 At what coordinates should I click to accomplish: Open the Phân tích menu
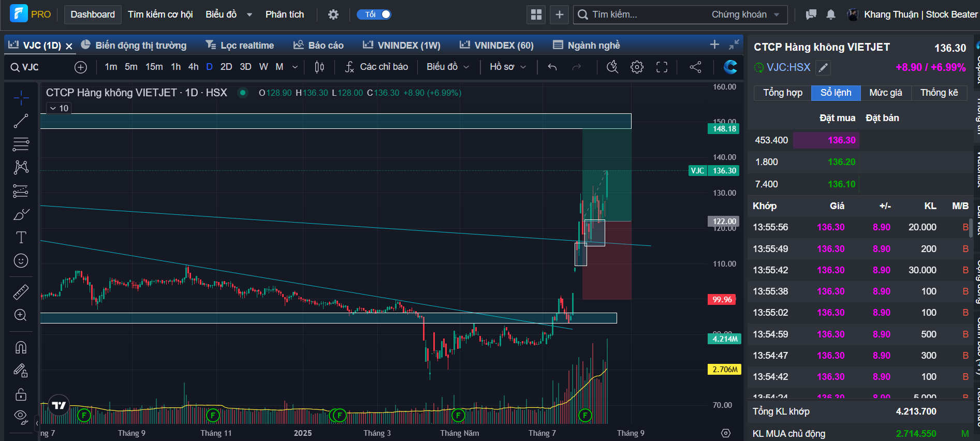[285, 14]
